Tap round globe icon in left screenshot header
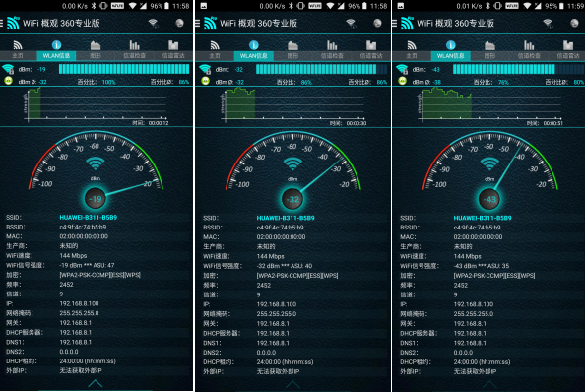 [179, 23]
